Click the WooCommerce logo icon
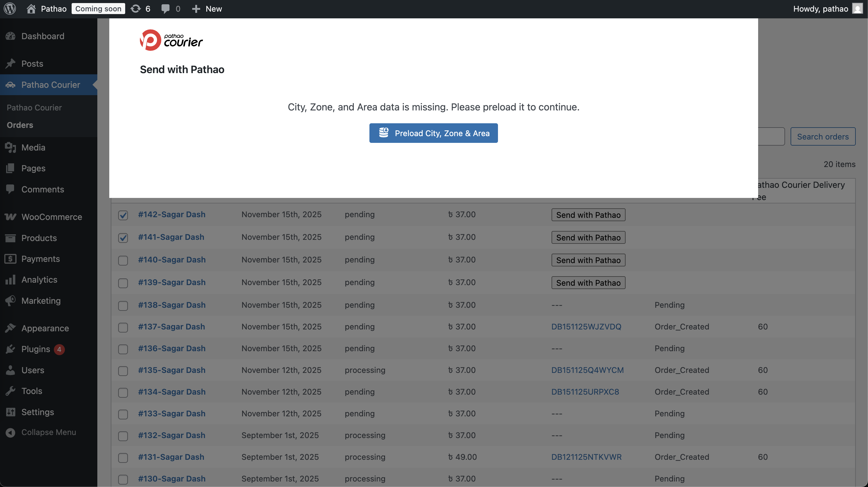The height and width of the screenshot is (487, 868). (10, 217)
